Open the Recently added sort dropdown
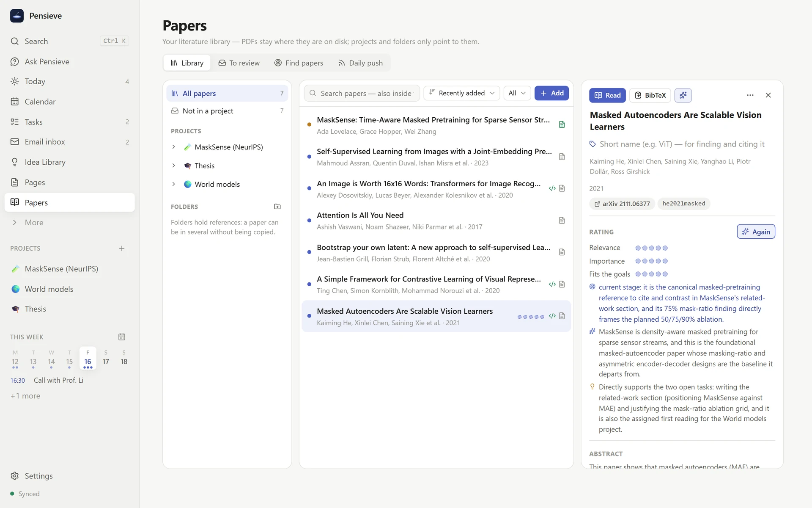Image resolution: width=812 pixels, height=508 pixels. point(461,93)
